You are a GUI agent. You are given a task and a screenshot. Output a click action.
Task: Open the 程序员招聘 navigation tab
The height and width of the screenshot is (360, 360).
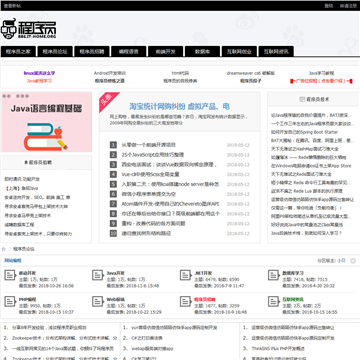coord(92,52)
